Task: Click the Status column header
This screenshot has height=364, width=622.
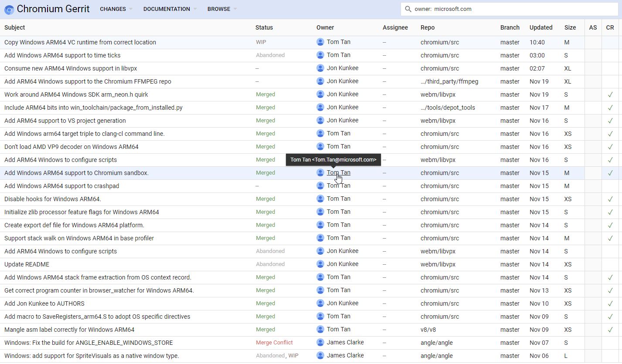Action: pos(264,27)
